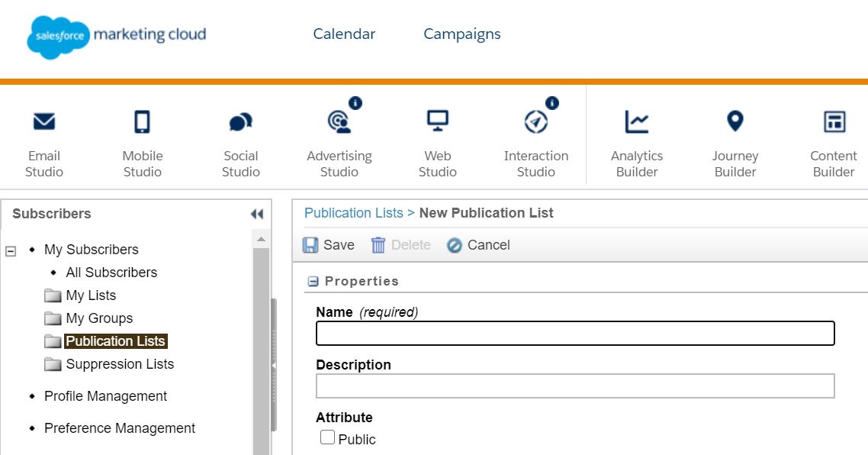Click the Cancel button label
The height and width of the screenshot is (455, 868).
[x=488, y=245]
